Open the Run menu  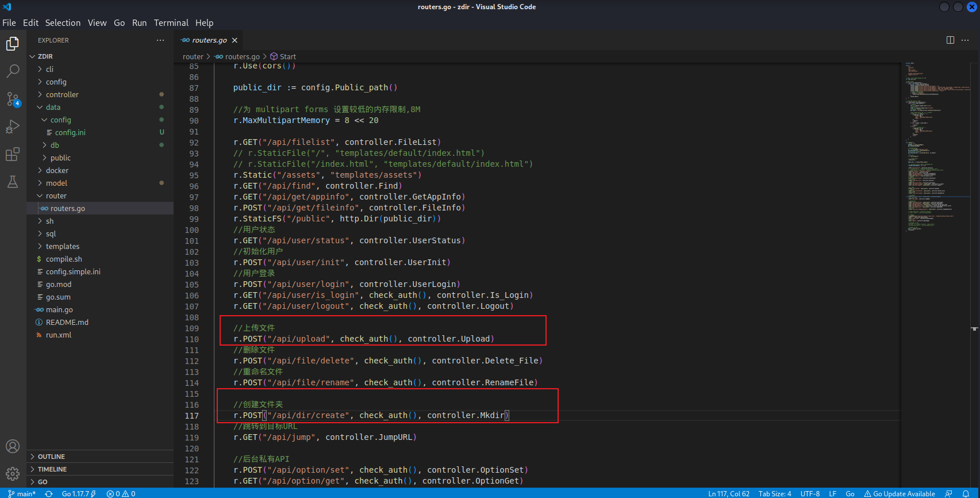point(139,23)
